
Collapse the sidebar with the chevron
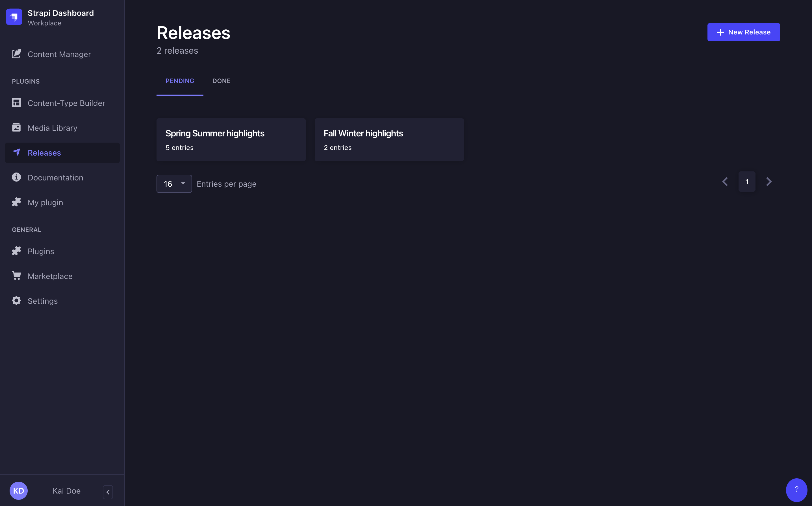point(108,492)
